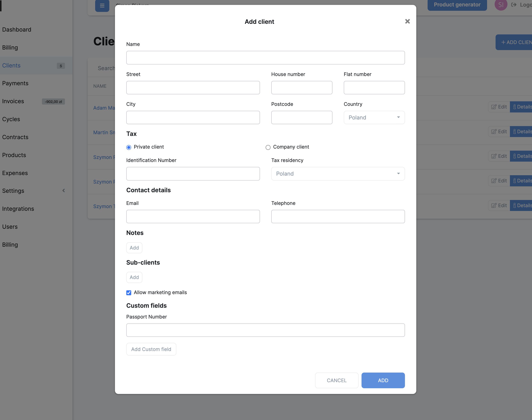Go to Payments in sidebar

15,83
